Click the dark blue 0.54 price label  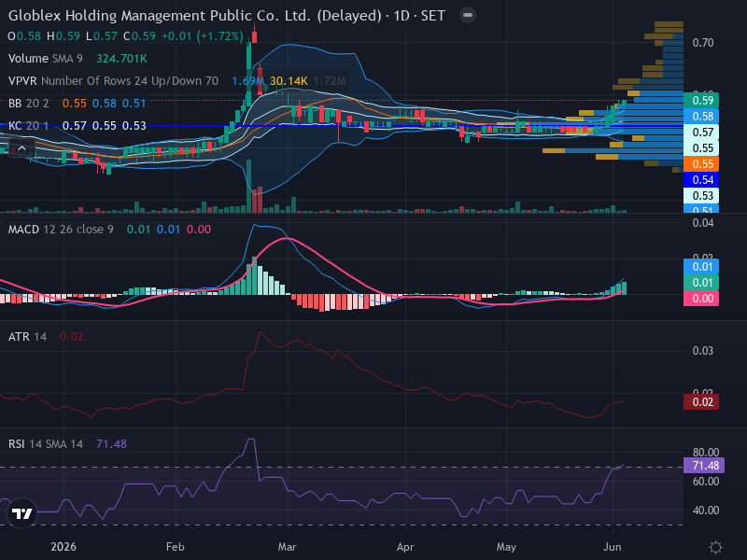pos(701,179)
